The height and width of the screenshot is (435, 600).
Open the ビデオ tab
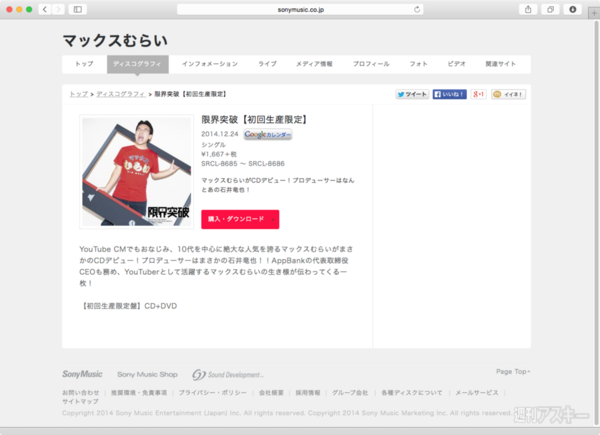coord(457,64)
